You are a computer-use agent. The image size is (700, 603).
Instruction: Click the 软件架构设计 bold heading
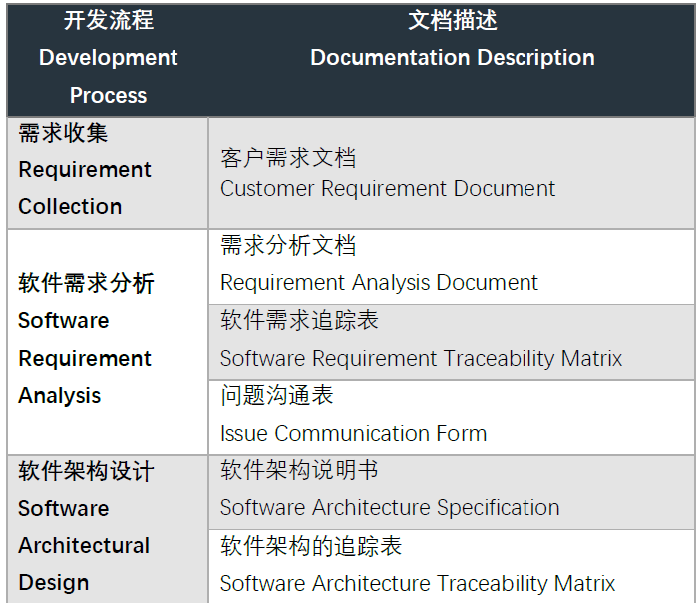point(86,471)
